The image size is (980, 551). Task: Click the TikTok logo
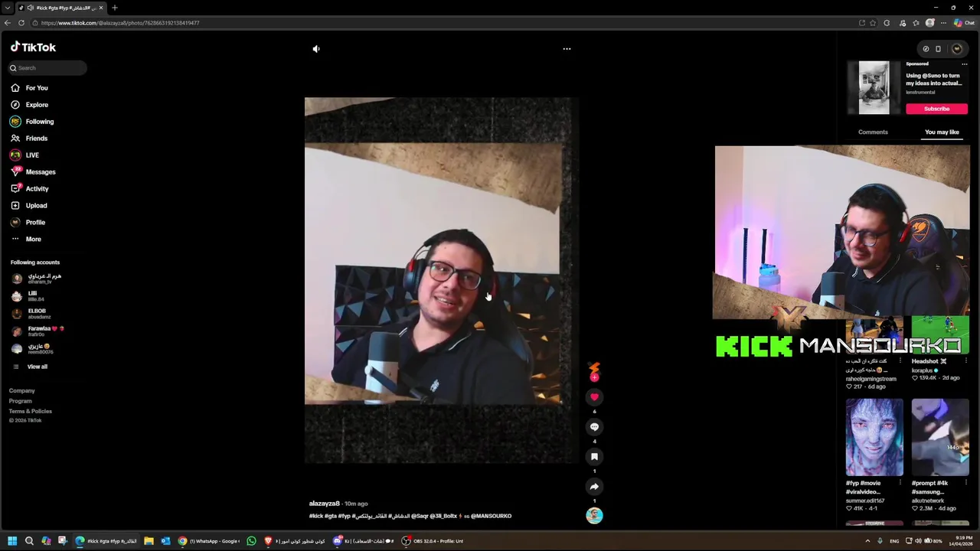(x=33, y=47)
